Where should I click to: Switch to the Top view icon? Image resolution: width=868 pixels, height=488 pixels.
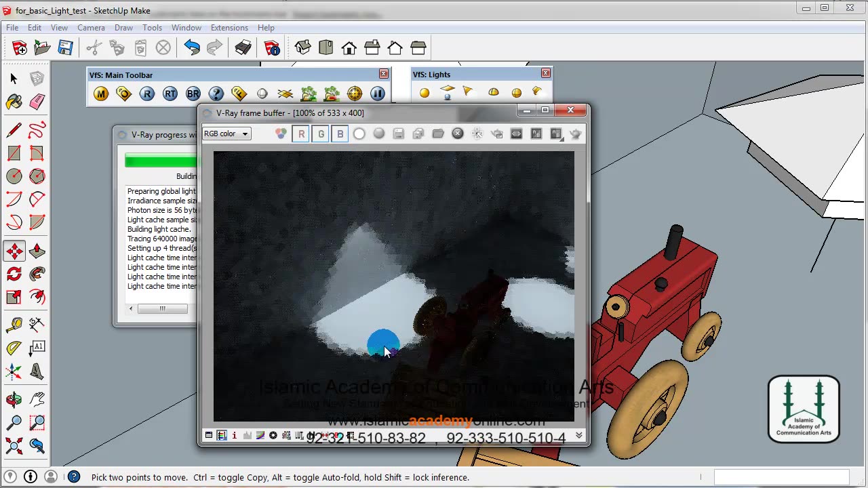pyautogui.click(x=326, y=47)
